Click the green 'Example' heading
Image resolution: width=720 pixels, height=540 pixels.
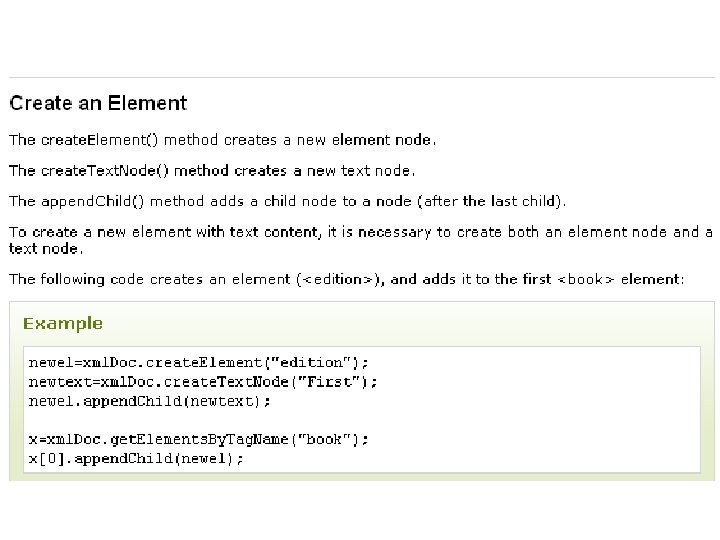63,324
